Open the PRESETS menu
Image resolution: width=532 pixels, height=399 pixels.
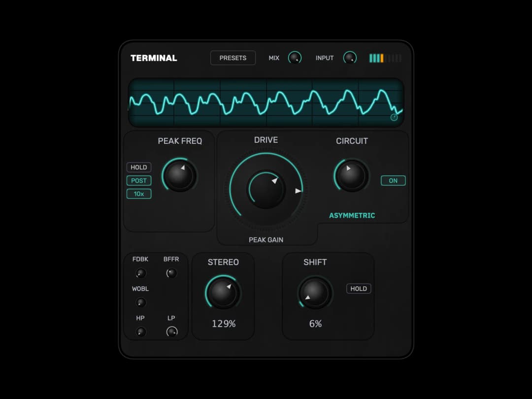point(233,58)
